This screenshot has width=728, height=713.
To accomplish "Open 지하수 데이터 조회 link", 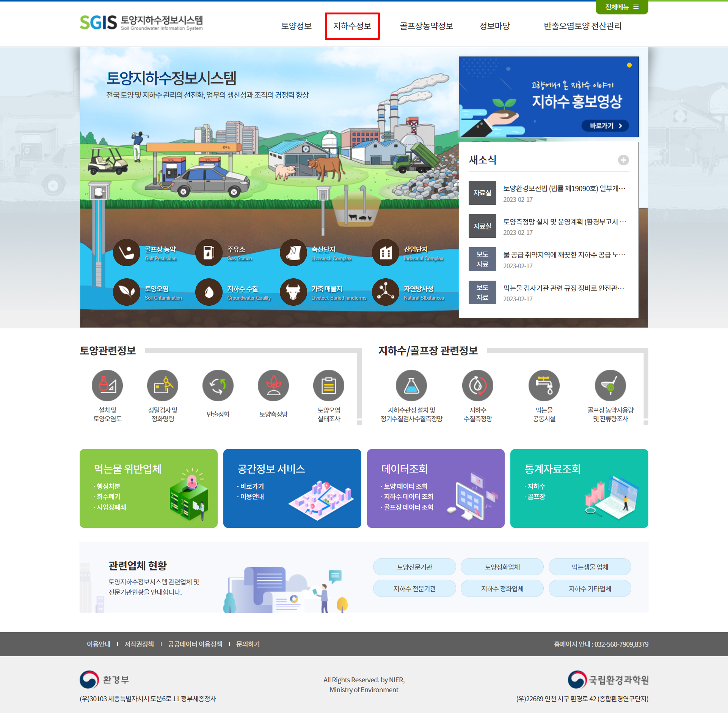I will tap(408, 496).
